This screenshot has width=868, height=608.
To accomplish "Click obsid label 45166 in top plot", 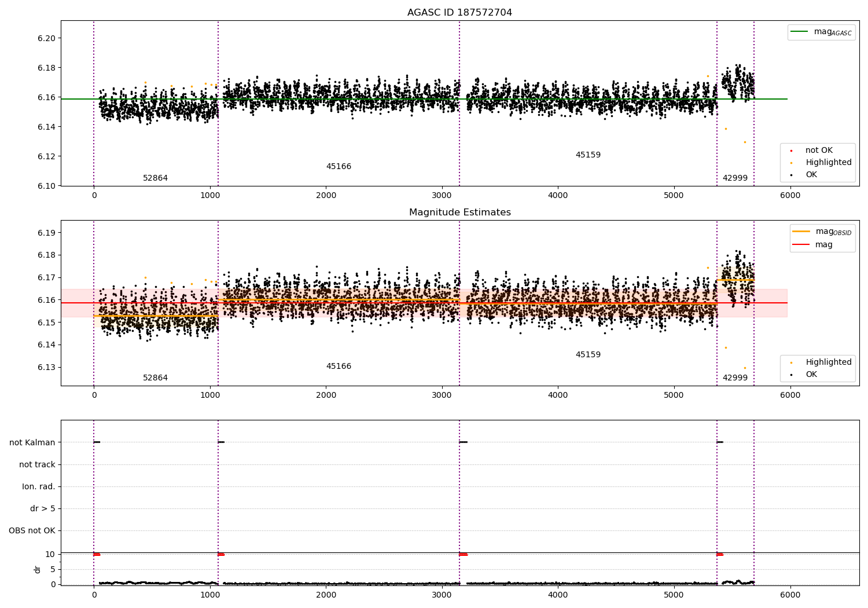I will pyautogui.click(x=339, y=167).
